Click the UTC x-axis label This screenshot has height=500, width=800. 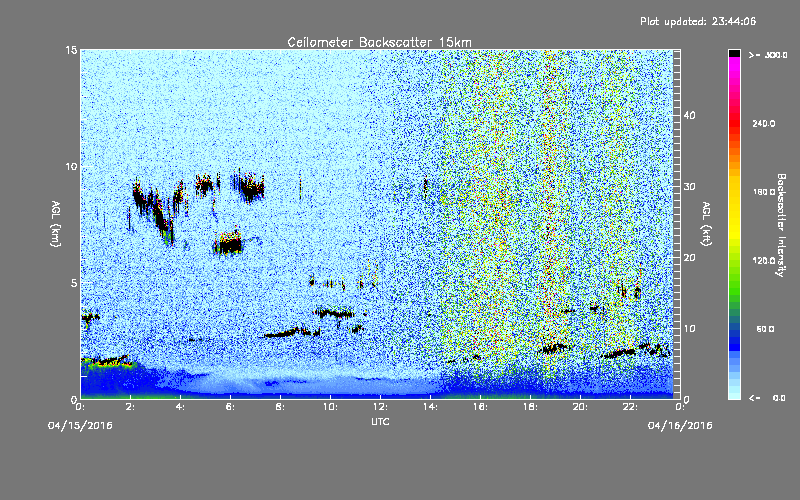pos(380,421)
